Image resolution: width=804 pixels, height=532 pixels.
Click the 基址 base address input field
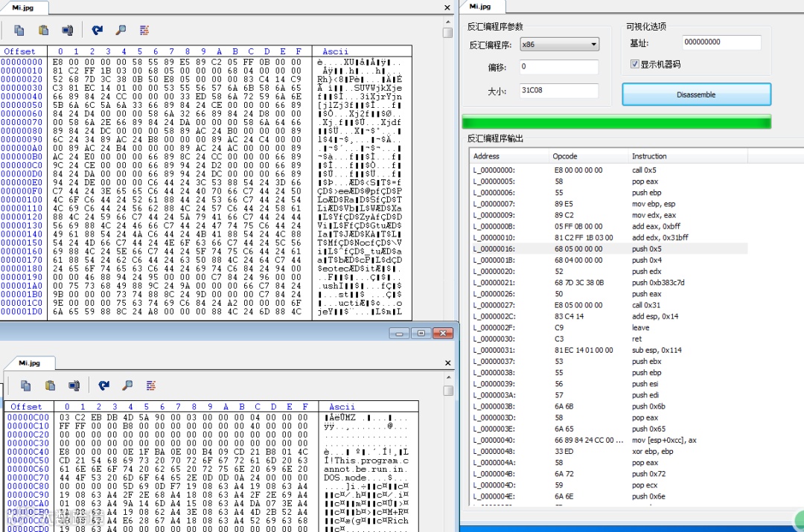click(x=721, y=42)
